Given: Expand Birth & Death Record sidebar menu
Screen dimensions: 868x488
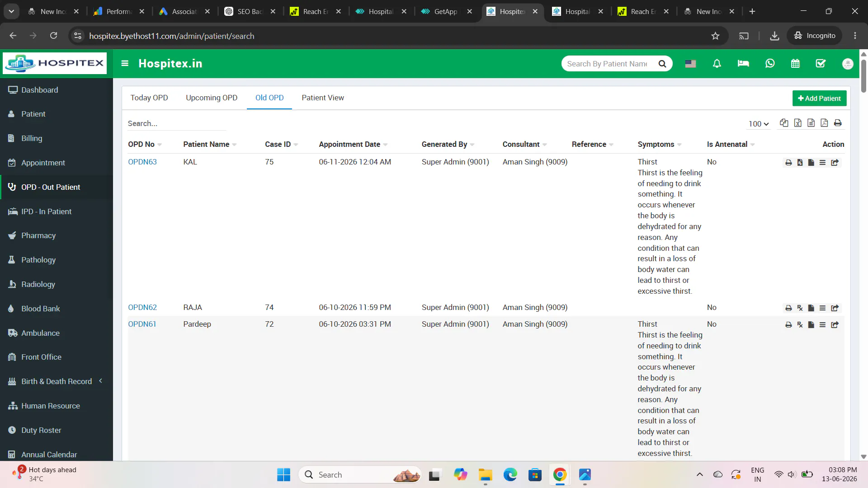Looking at the screenshot, I should (x=57, y=381).
